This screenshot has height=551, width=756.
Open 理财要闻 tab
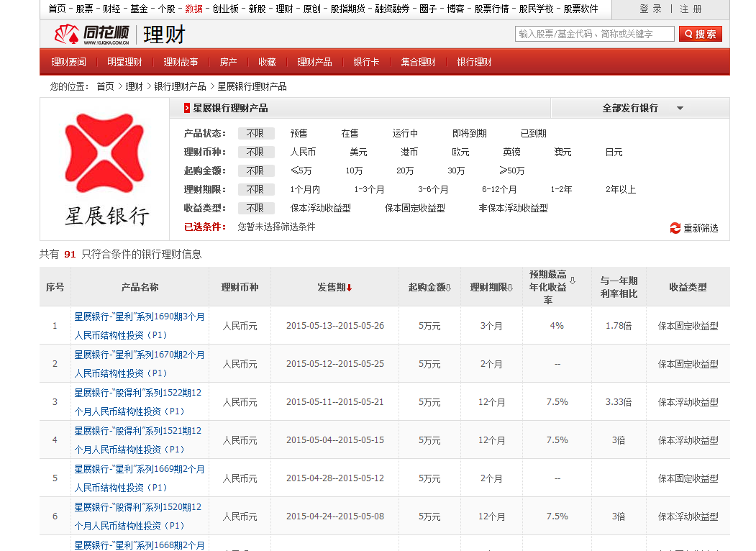coord(69,62)
